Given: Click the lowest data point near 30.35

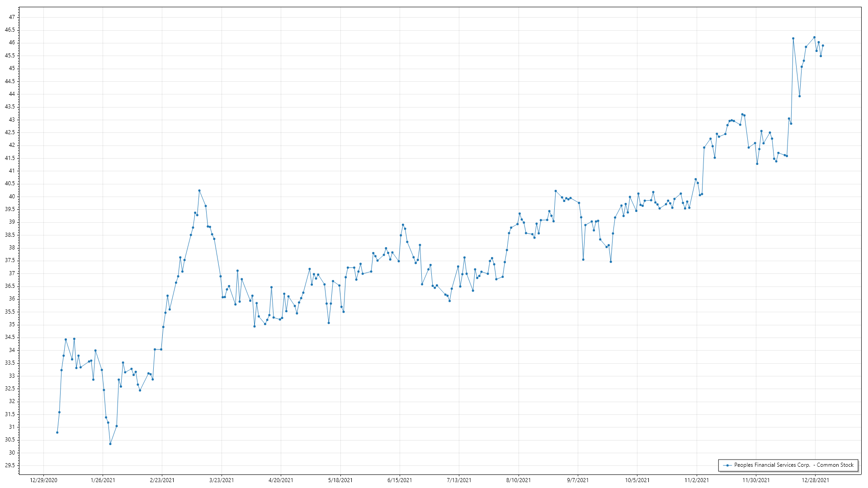Looking at the screenshot, I should pos(110,444).
